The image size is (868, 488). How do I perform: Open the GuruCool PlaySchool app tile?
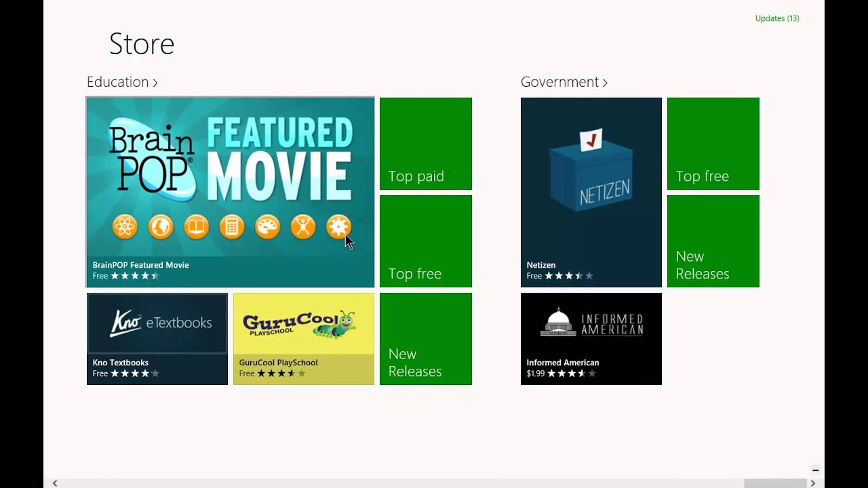pyautogui.click(x=304, y=339)
